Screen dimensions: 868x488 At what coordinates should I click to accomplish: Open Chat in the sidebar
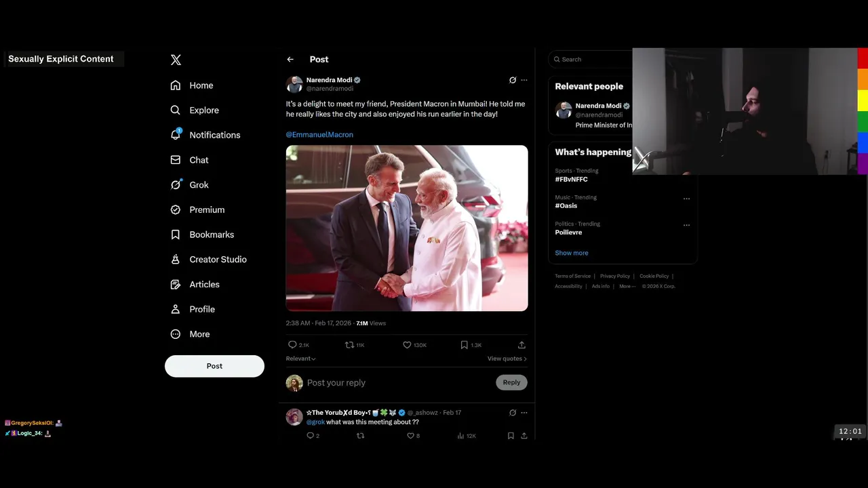click(190, 160)
